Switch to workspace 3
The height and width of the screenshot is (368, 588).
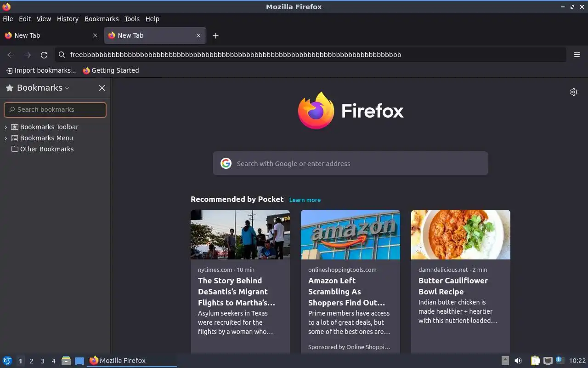pyautogui.click(x=42, y=361)
